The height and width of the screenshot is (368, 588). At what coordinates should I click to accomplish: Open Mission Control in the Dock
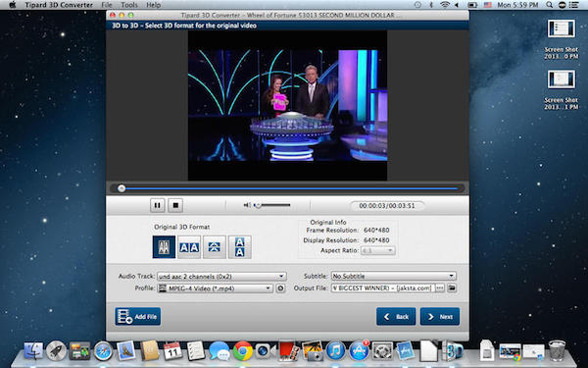click(x=79, y=350)
